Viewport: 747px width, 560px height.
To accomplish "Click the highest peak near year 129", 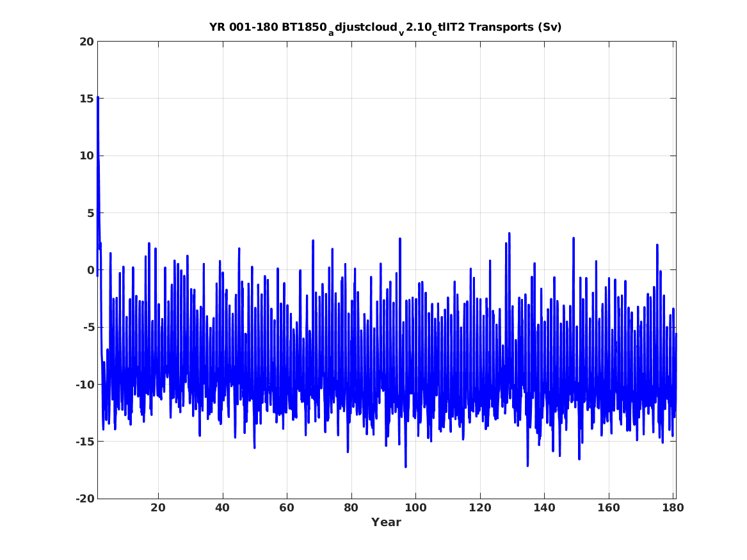I will point(510,234).
